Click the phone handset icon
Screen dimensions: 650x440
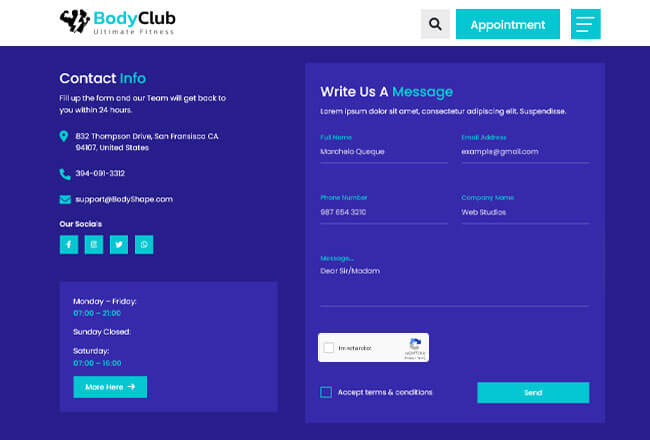[x=64, y=173]
